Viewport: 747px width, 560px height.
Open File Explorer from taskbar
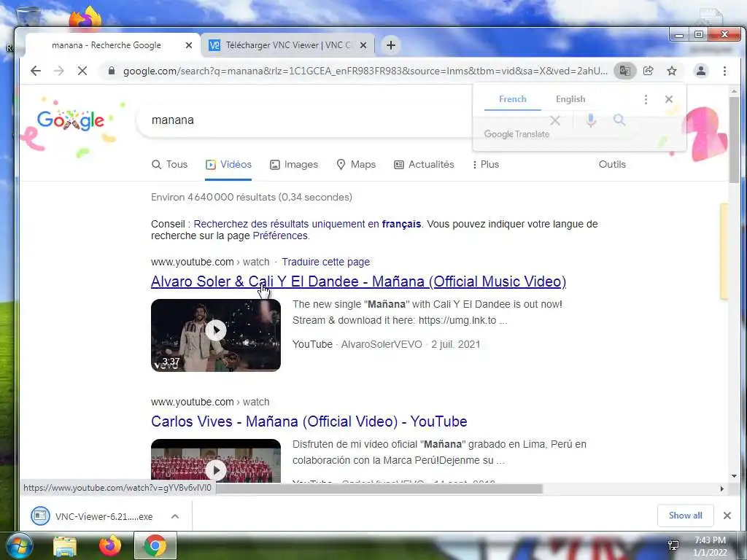pos(65,546)
